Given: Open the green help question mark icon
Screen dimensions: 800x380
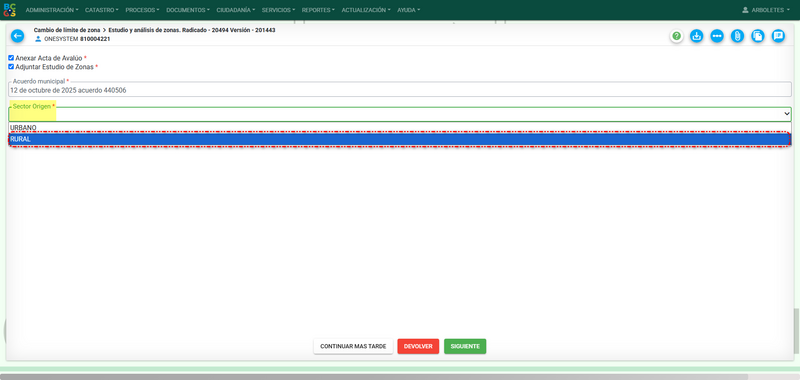Looking at the screenshot, I should tap(677, 36).
